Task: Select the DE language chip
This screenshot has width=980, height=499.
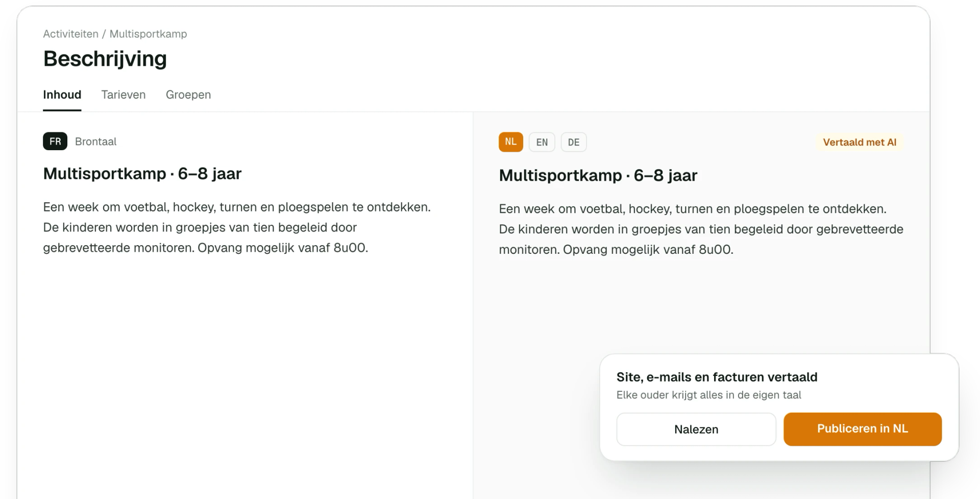Action: pos(574,142)
